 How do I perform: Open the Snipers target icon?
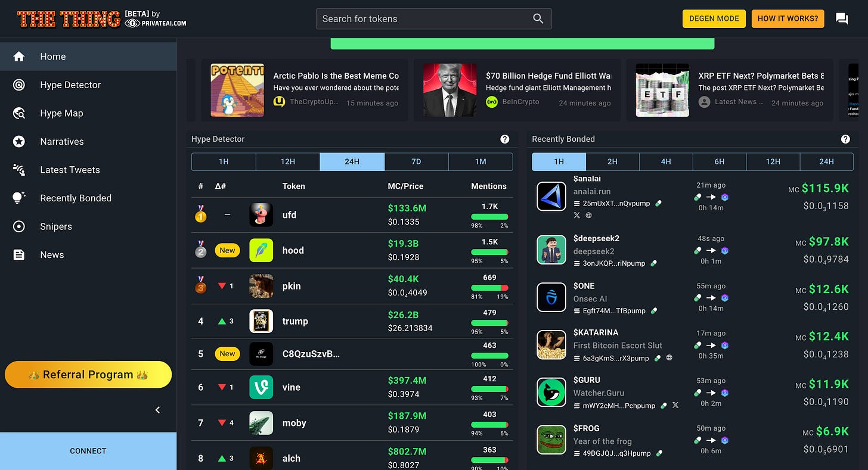click(x=19, y=226)
